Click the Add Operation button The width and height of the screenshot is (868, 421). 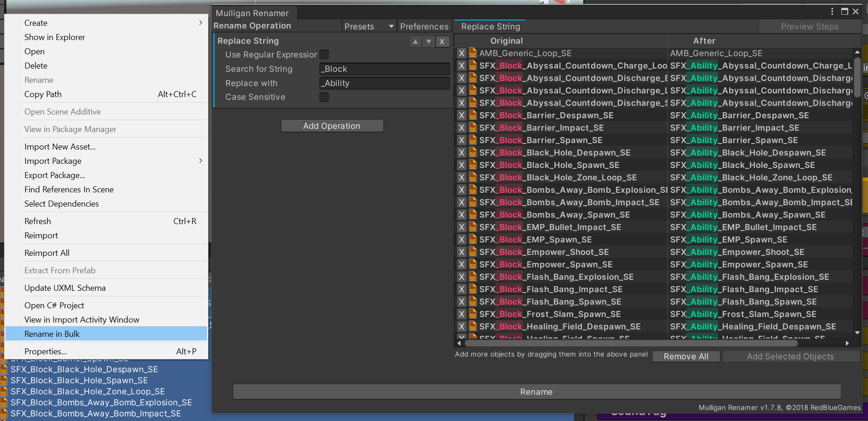(x=332, y=126)
